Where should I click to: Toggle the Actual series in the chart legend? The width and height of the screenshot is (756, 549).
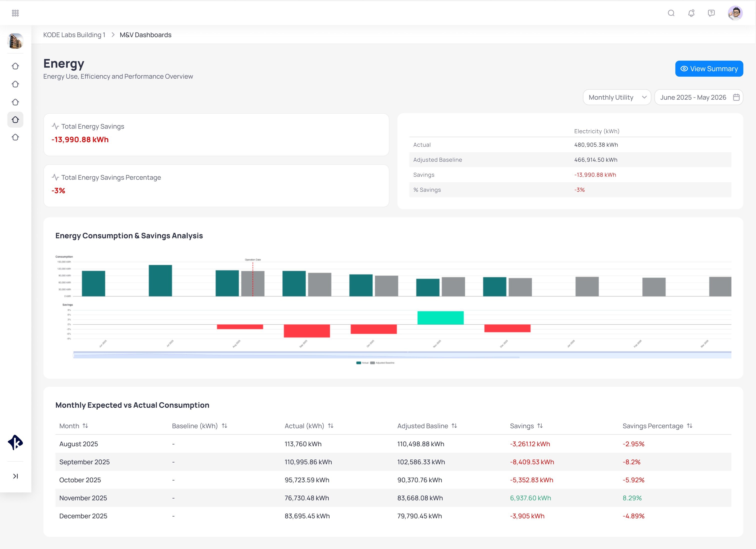(363, 363)
